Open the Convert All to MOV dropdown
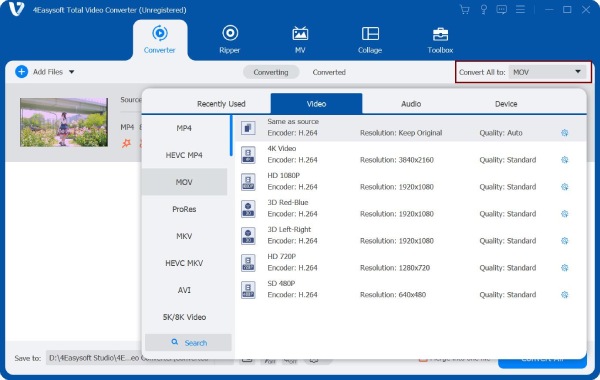Screen dimensions: 600x380 coord(547,72)
